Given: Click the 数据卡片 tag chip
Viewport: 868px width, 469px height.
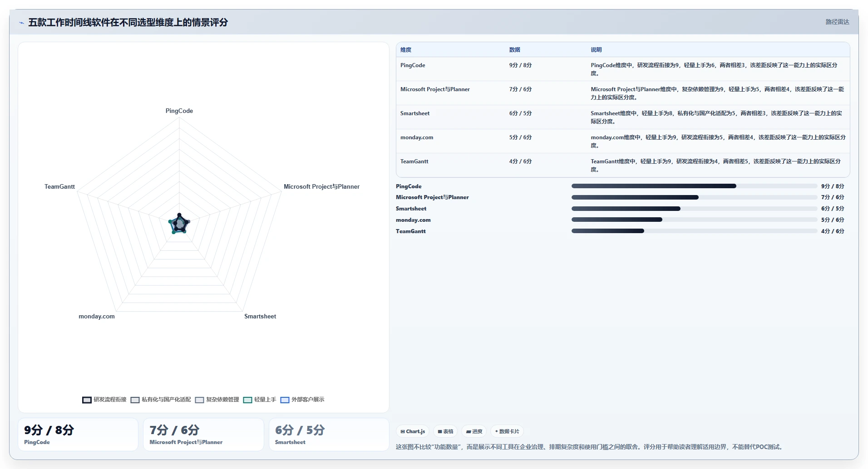Looking at the screenshot, I should click(x=507, y=431).
